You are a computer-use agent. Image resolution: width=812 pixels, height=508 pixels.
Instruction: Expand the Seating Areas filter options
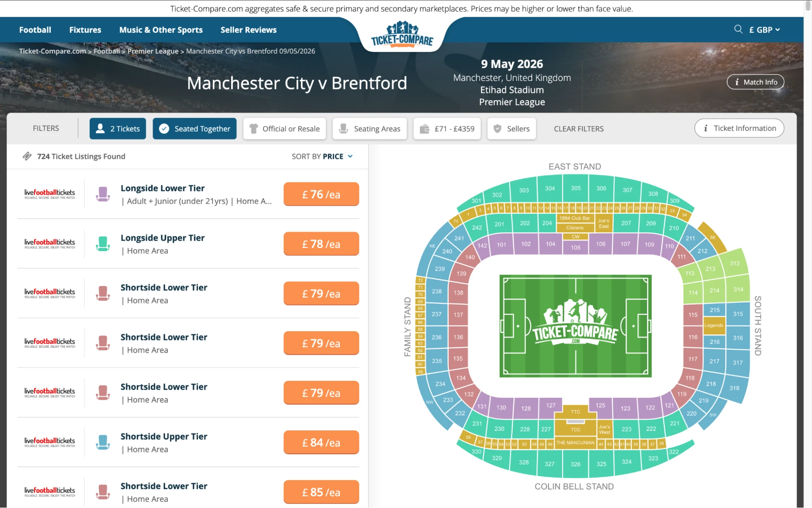coord(369,128)
